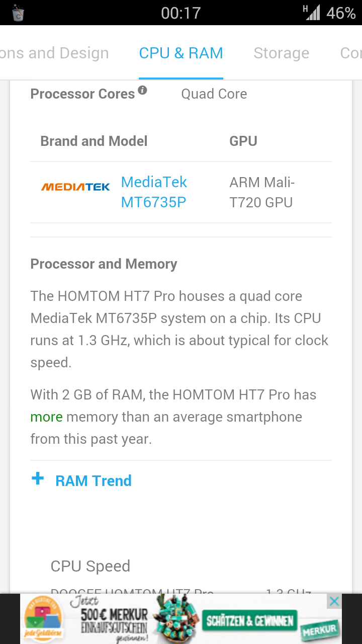Select the CPU & RAM tab
Screen dimensions: 362x644
(x=181, y=53)
